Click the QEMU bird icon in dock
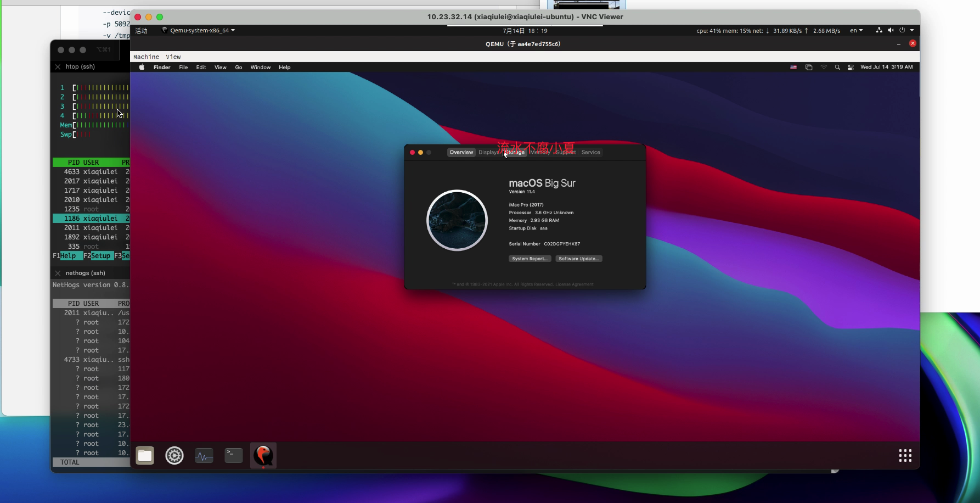The image size is (980, 503). tap(263, 455)
